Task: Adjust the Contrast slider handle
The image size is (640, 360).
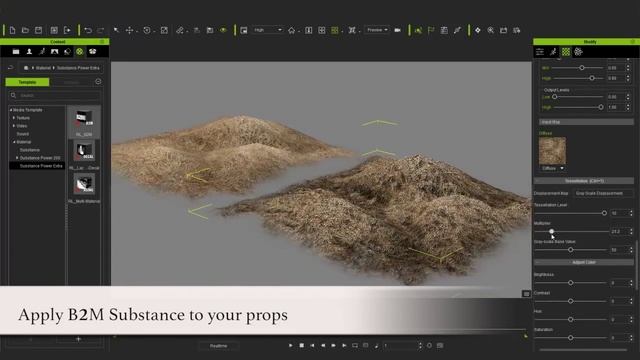Action: click(571, 301)
